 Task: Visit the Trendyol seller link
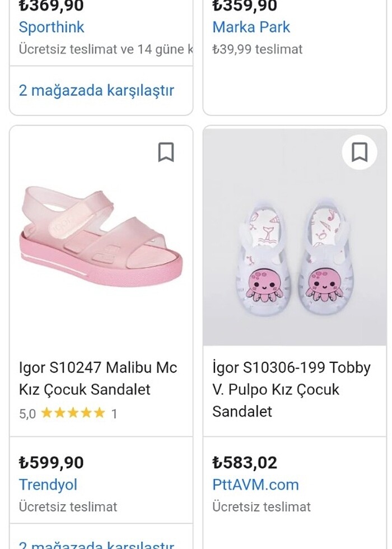click(x=48, y=485)
